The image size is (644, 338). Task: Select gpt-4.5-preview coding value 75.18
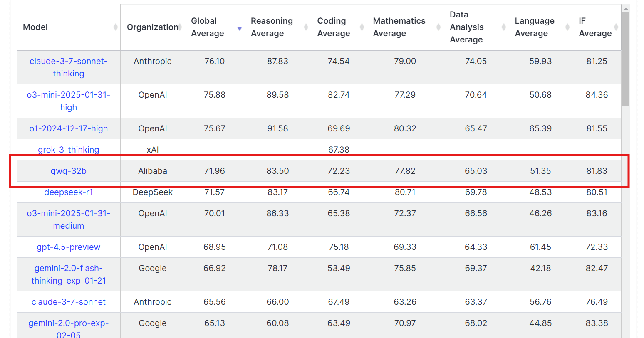[339, 247]
